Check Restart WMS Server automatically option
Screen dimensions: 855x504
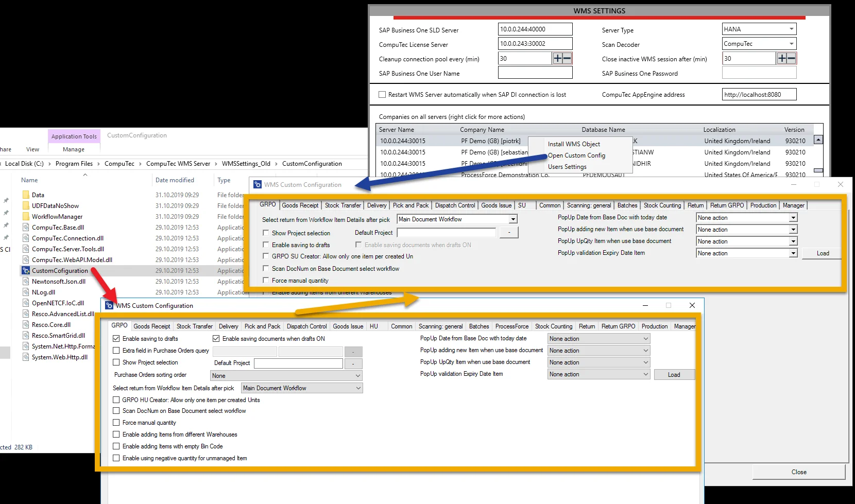point(382,95)
